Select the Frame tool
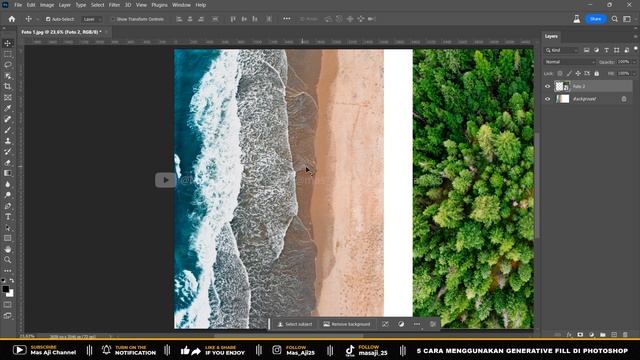This screenshot has height=360, width=640. tap(8, 98)
